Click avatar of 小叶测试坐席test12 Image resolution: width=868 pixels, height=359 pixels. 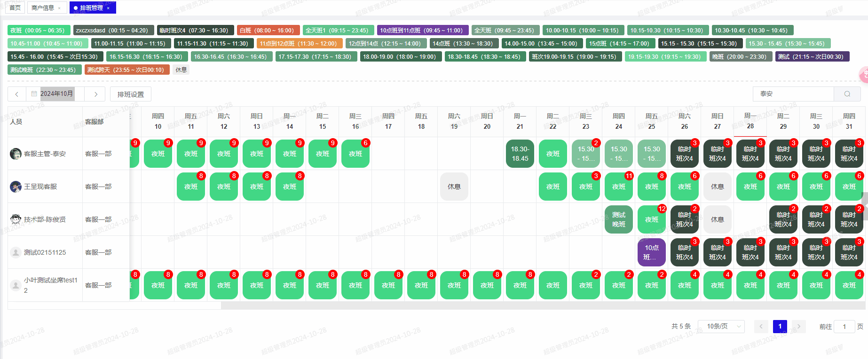coord(16,285)
